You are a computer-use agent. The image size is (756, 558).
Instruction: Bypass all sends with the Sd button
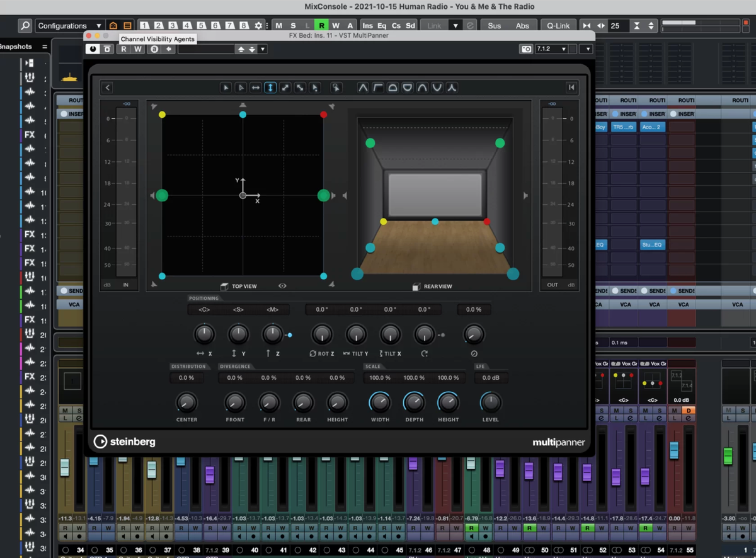[411, 26]
